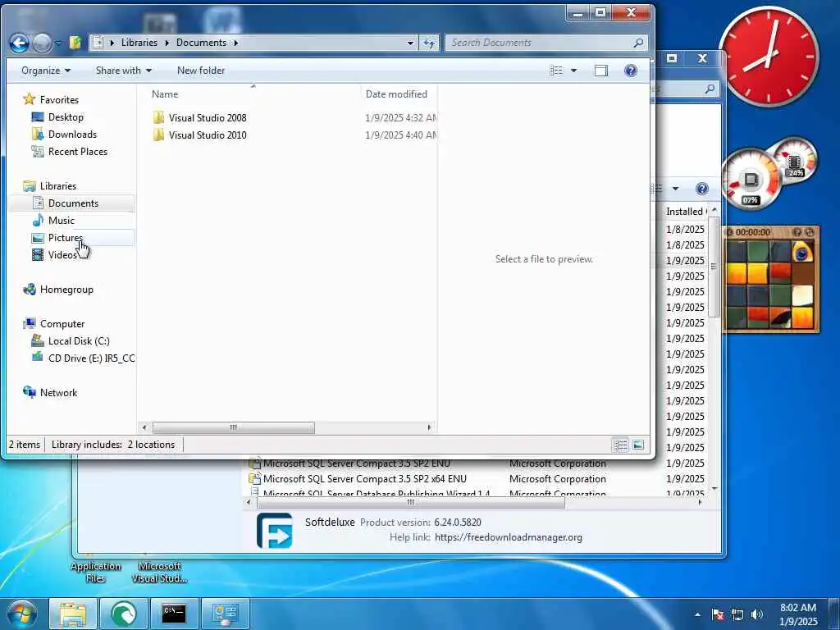Screen dimensions: 840x630
Task: Open the Organize menu
Action: click(46, 71)
